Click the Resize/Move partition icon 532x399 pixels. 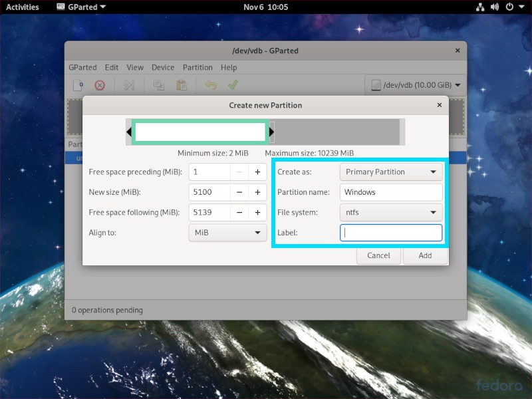pos(128,85)
